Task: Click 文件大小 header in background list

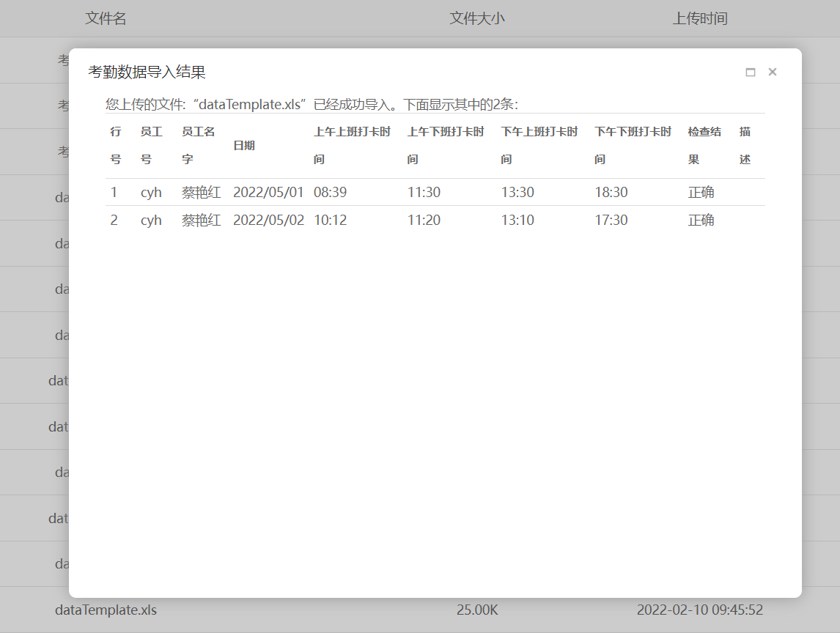Action: point(476,18)
